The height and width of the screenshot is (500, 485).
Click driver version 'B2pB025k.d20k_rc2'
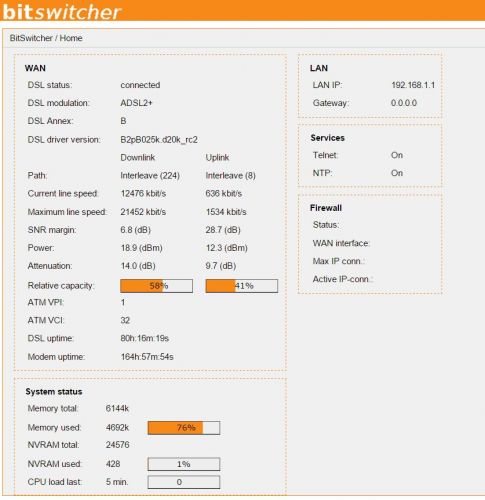(159, 140)
